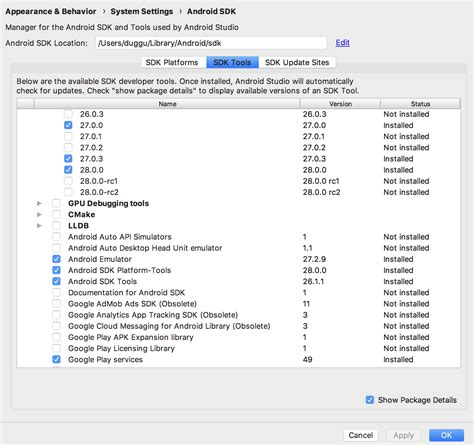Cancel the SDK settings dialog

pos(361,435)
